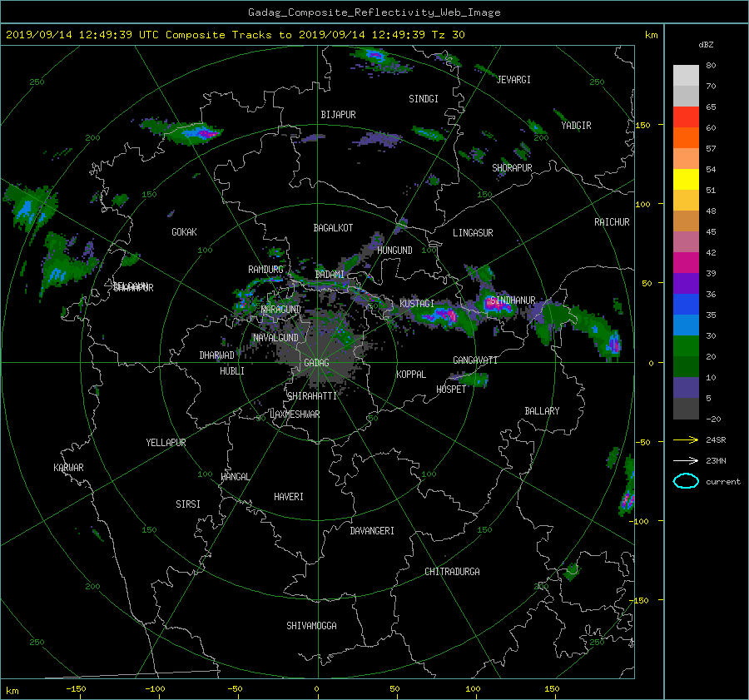Click the current legend label

coord(722,482)
